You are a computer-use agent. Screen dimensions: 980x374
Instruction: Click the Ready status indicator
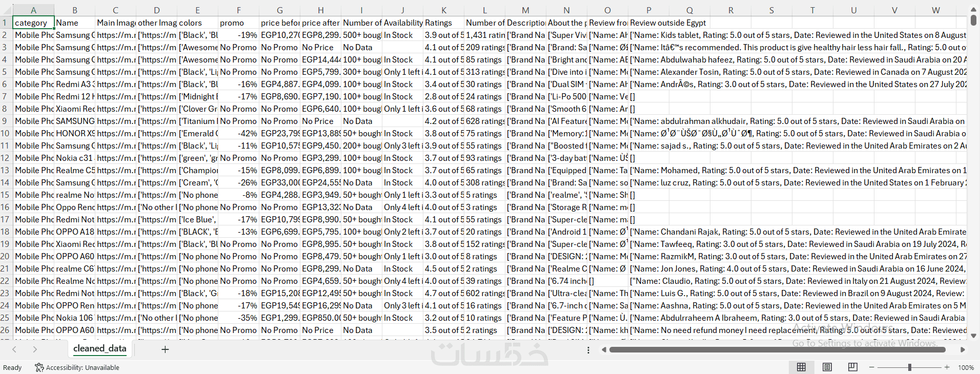coord(12,367)
